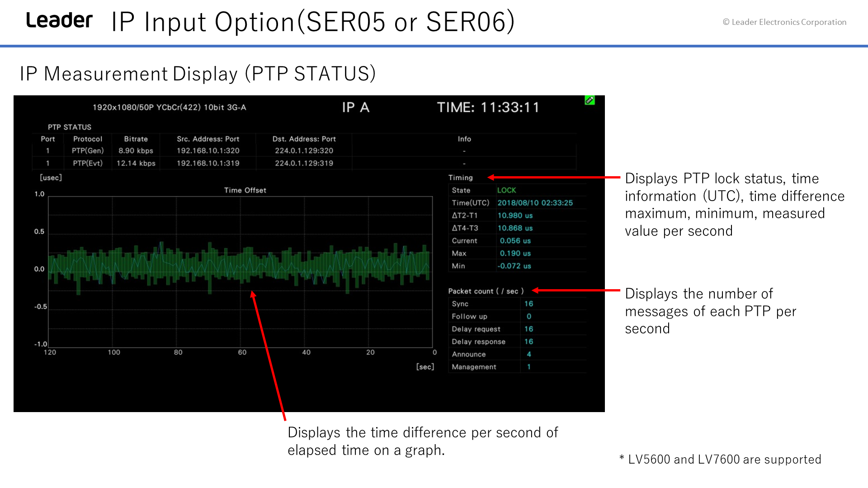
Task: Click the Time Offset graph title
Action: [245, 190]
